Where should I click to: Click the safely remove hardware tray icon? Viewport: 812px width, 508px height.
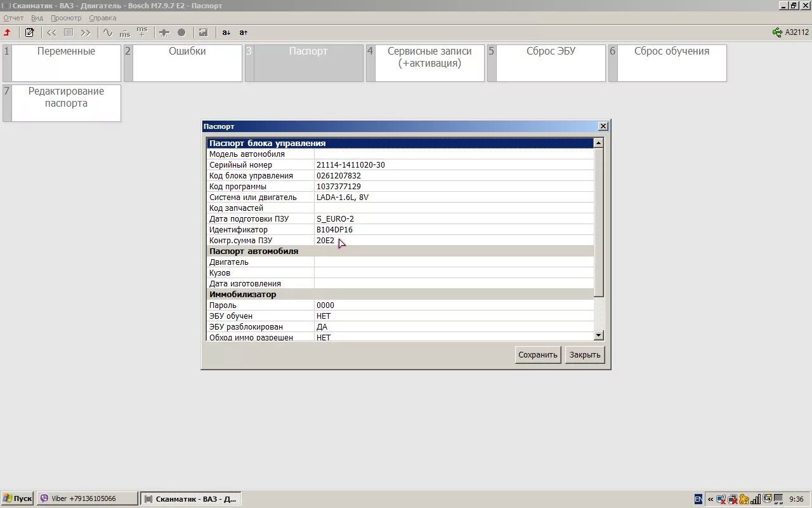(x=767, y=499)
